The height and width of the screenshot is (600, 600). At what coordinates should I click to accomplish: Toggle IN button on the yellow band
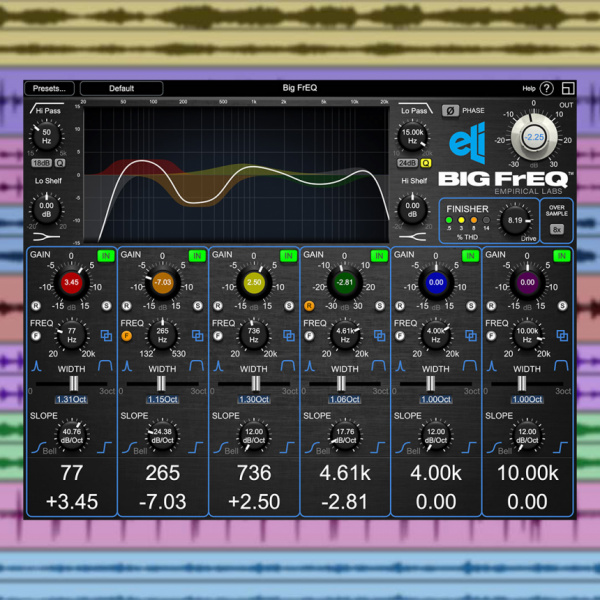tap(288, 256)
